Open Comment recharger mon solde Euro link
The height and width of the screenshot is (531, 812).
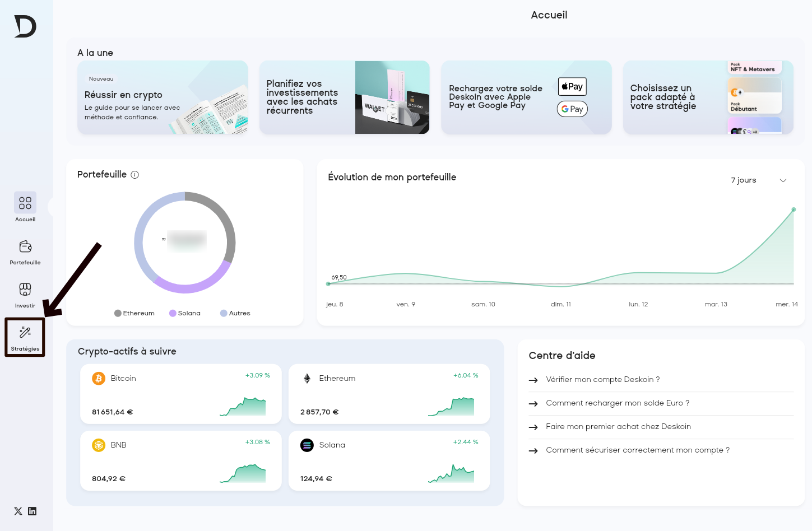tap(617, 403)
